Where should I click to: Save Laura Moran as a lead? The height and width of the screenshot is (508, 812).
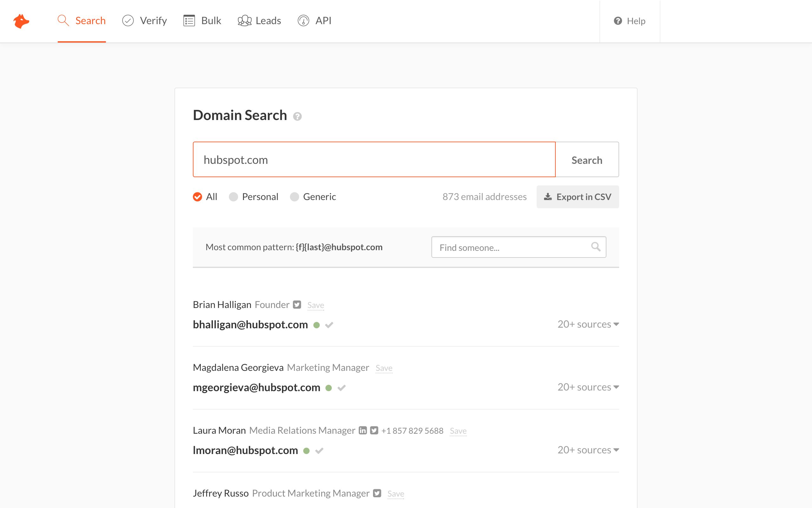coord(458,431)
